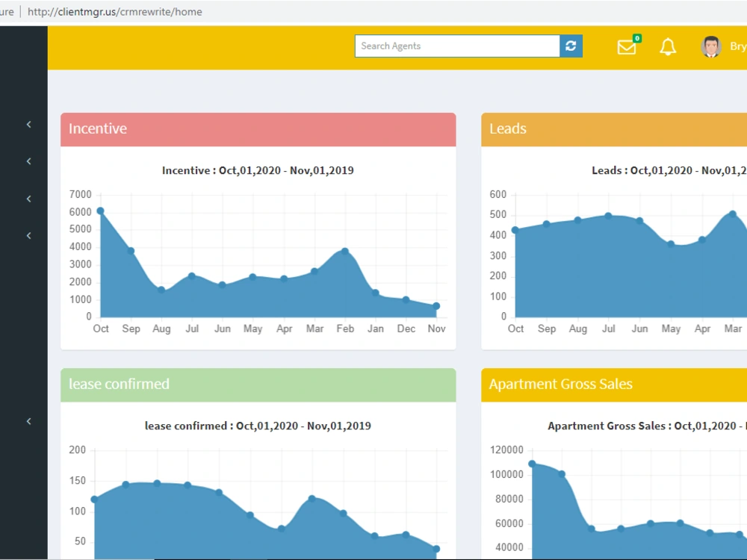Click the Nov data point on Incentive chart
The height and width of the screenshot is (560, 747).
(x=436, y=306)
